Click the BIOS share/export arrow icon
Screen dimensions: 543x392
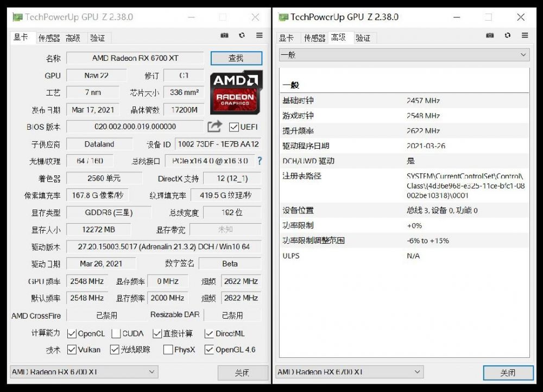pos(214,126)
